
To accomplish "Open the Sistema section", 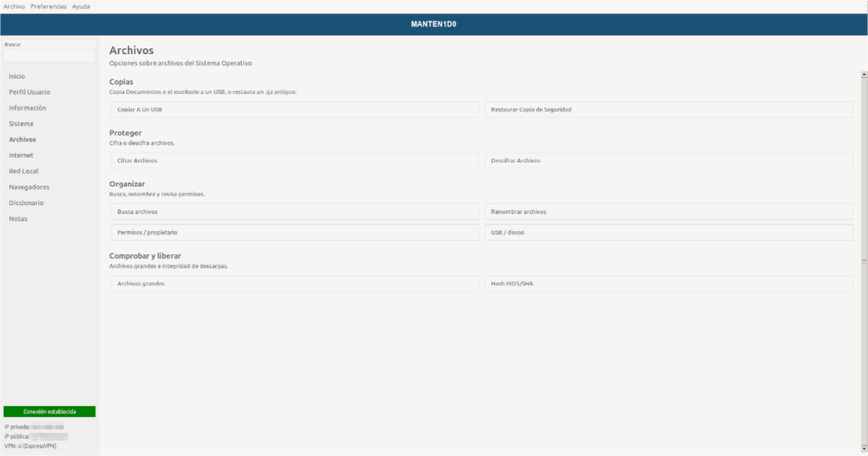I will click(x=21, y=124).
